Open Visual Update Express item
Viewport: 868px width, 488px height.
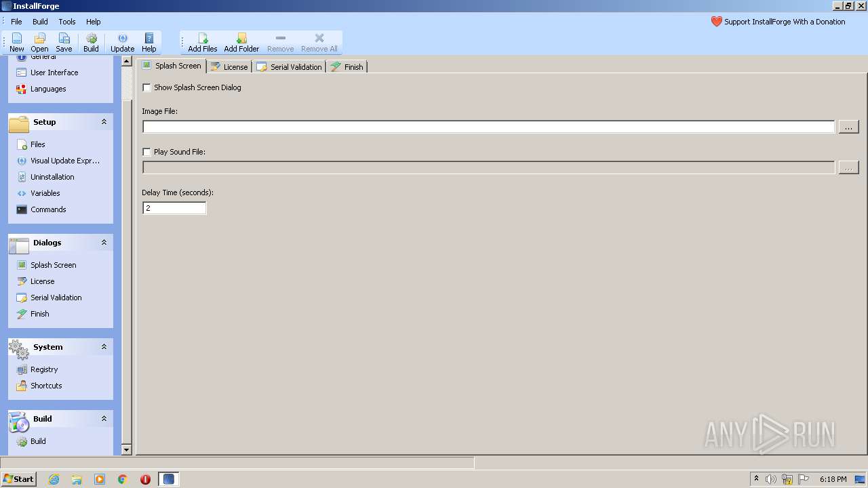58,161
